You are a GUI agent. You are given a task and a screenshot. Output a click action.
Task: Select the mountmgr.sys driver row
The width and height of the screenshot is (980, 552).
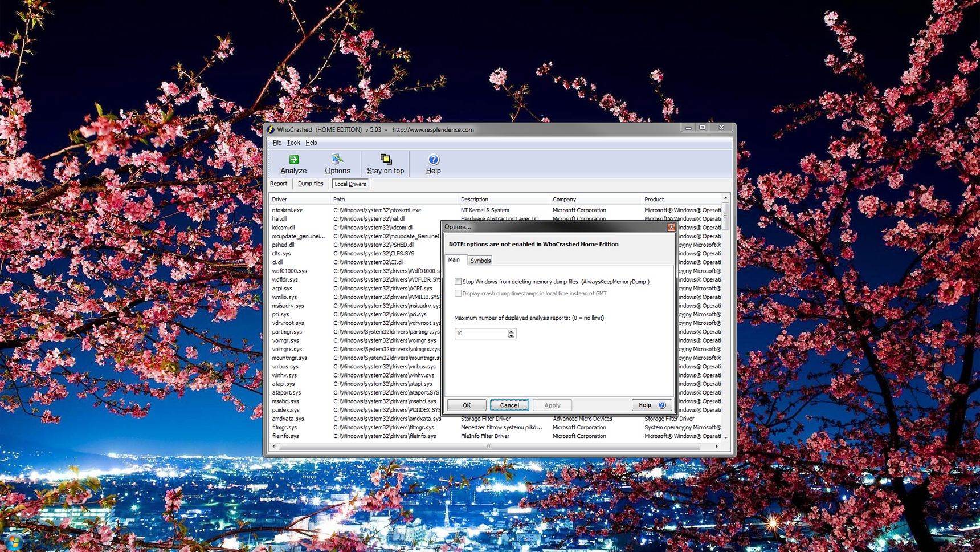tap(355, 358)
